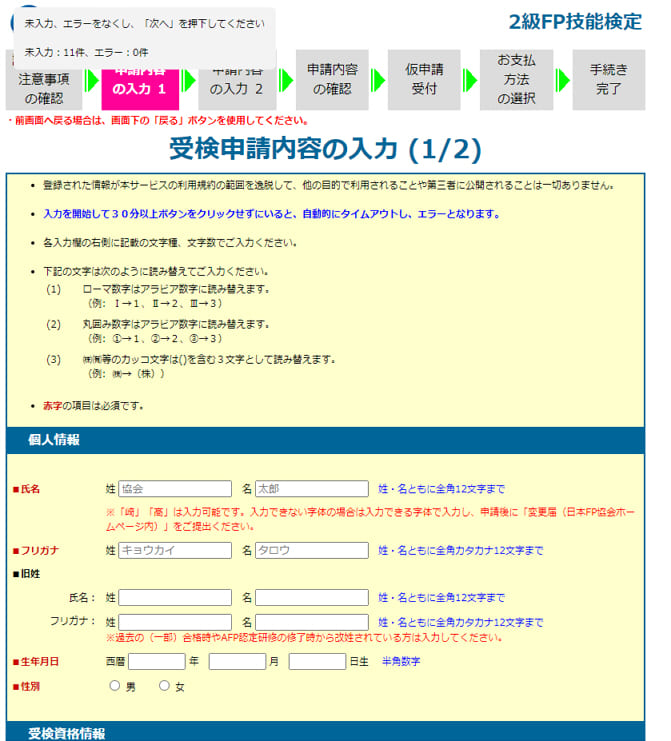Click the 仮申請受付 step box

tap(423, 80)
